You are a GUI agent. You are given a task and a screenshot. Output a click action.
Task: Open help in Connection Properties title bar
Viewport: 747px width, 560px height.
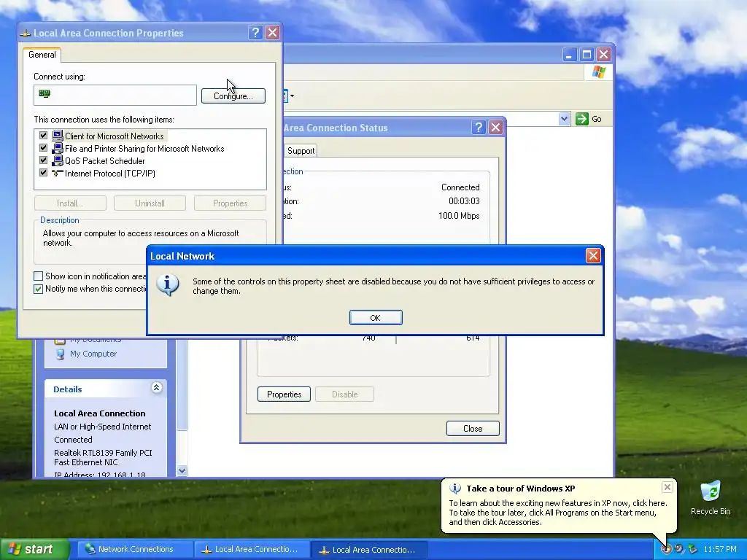coord(255,32)
